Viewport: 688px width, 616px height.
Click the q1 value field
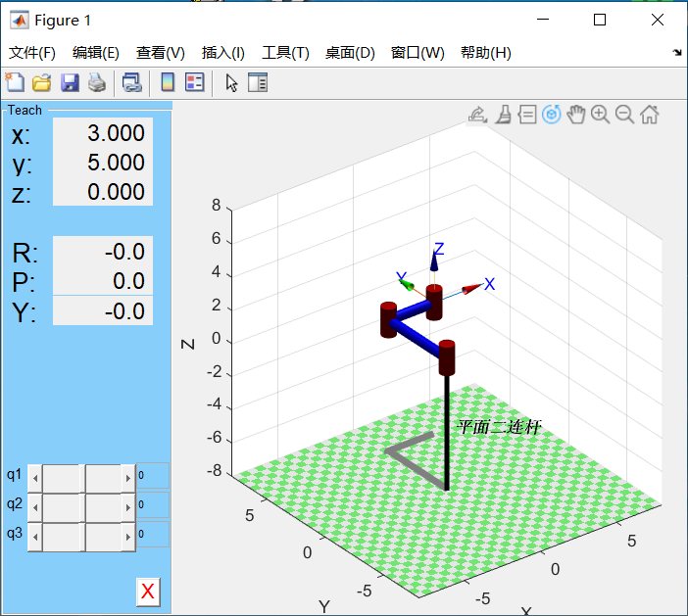[x=153, y=475]
